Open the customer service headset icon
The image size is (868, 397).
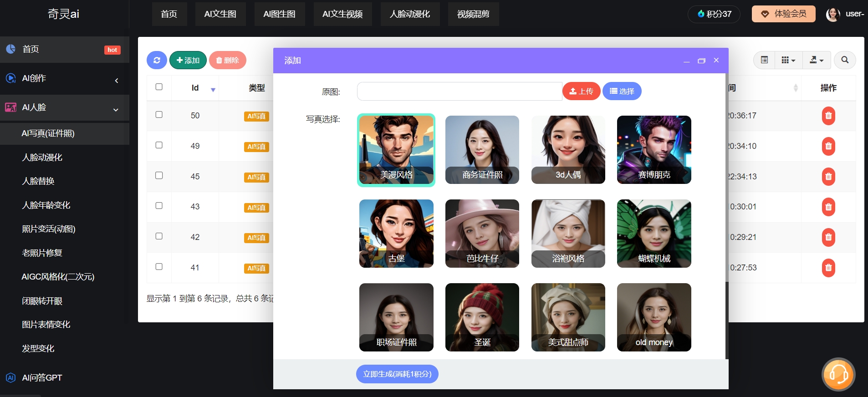pyautogui.click(x=838, y=374)
